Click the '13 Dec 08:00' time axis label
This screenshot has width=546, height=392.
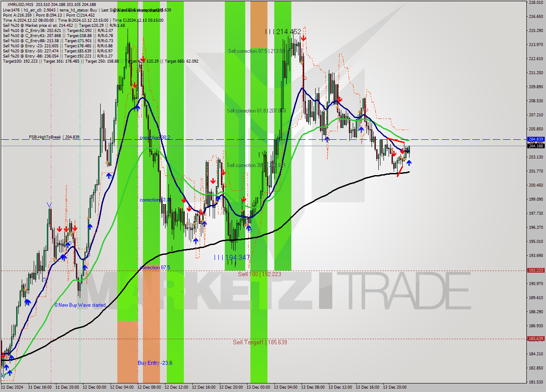312,387
